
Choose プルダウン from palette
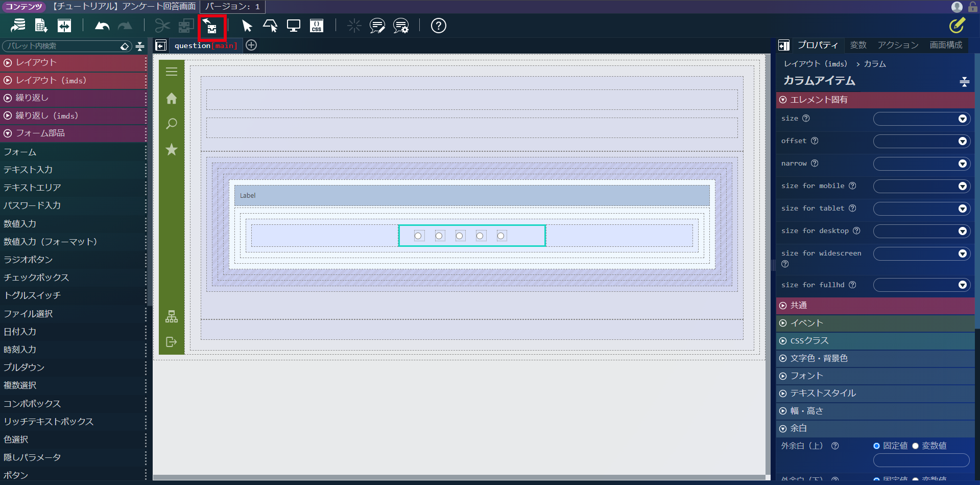pos(24,367)
